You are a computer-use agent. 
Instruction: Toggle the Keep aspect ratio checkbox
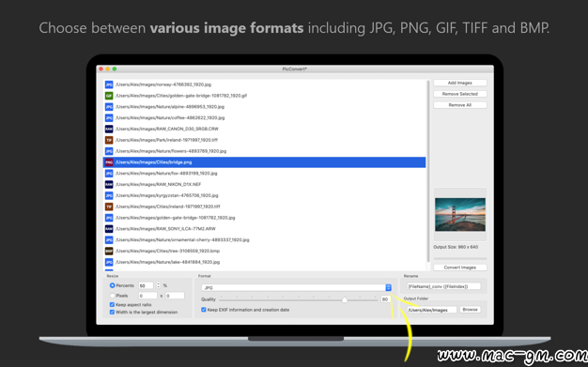pyautogui.click(x=112, y=305)
